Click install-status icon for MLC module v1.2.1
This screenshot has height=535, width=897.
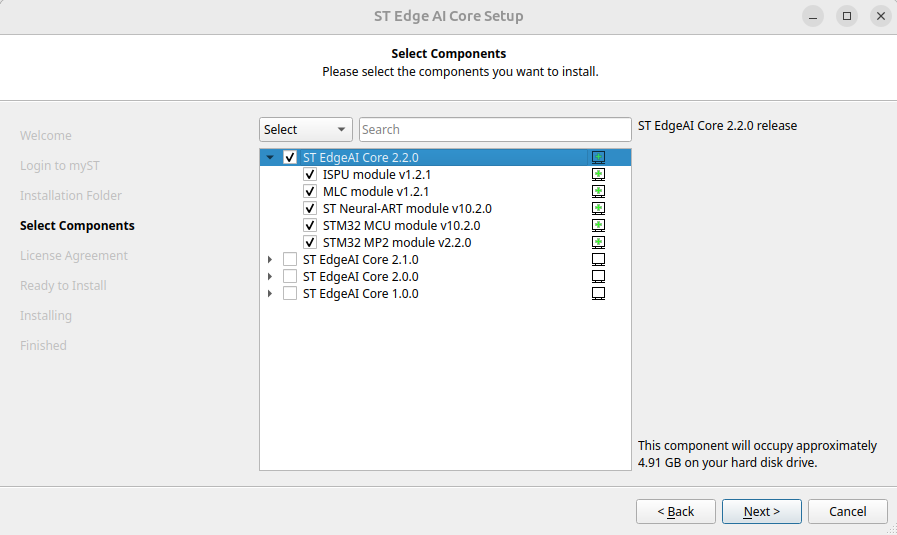(598, 191)
